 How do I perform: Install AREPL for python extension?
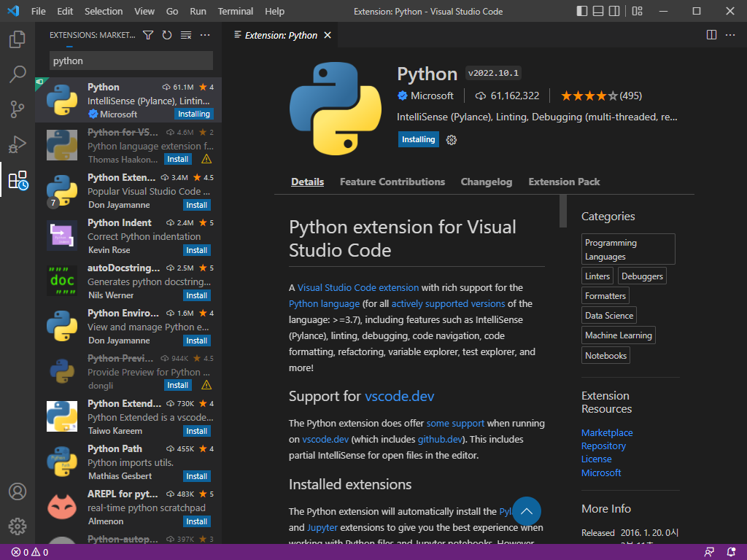[196, 521]
